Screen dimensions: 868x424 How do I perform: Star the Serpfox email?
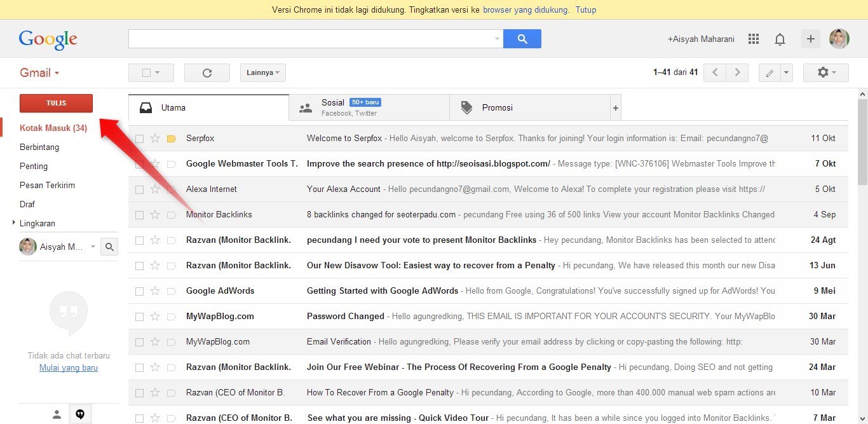(x=155, y=138)
